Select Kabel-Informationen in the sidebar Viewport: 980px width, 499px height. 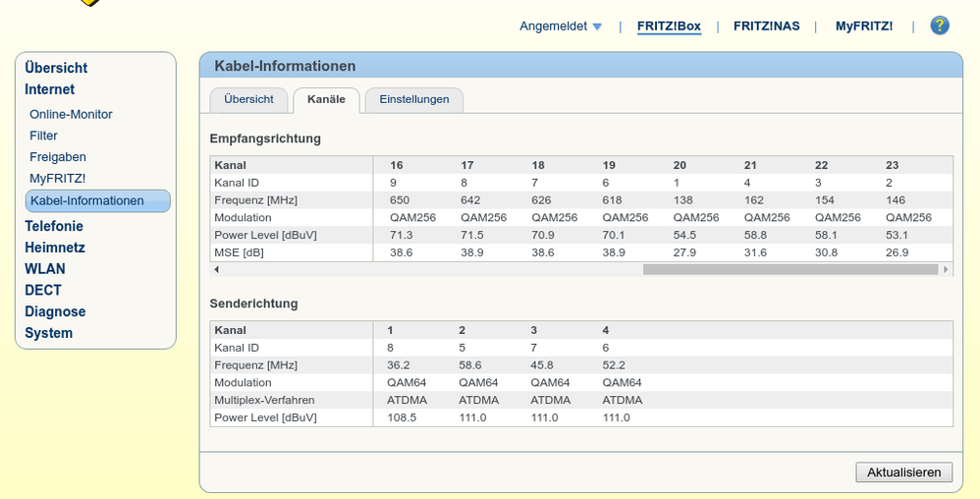click(x=97, y=200)
